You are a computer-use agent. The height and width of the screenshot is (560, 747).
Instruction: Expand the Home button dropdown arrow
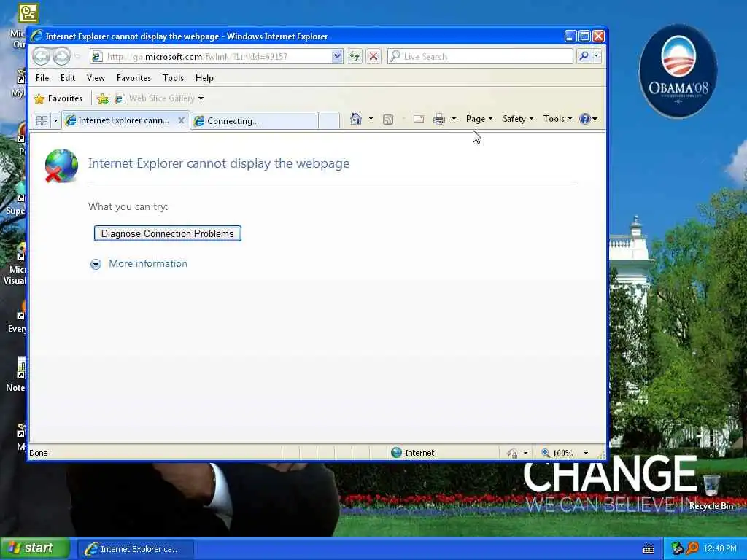coord(371,119)
